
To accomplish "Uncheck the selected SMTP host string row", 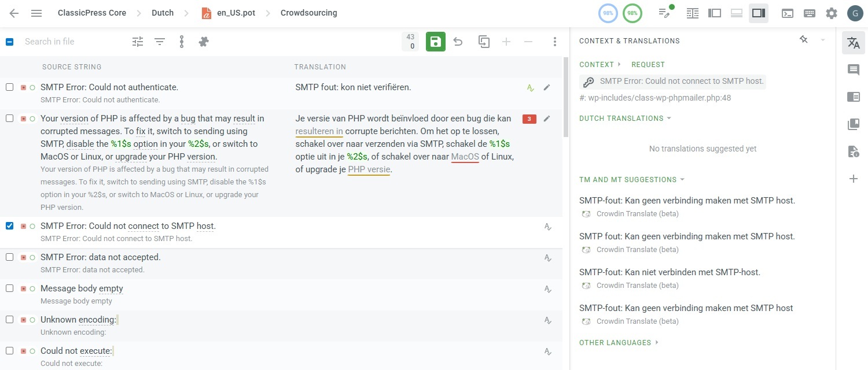I will [9, 225].
